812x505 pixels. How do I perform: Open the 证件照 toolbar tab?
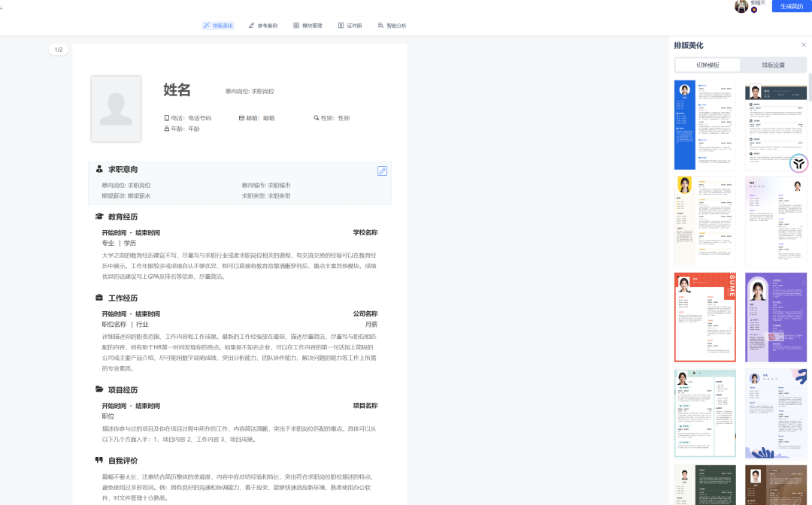pos(350,26)
